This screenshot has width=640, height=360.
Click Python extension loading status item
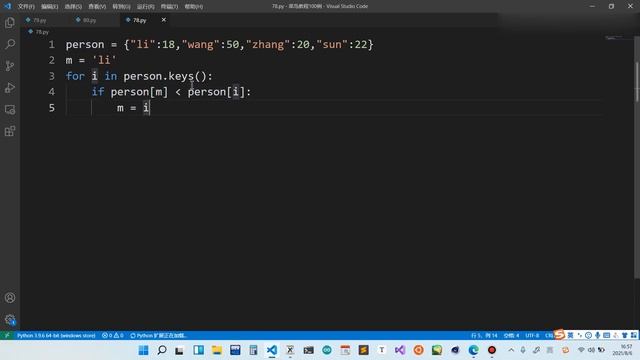click(158, 336)
